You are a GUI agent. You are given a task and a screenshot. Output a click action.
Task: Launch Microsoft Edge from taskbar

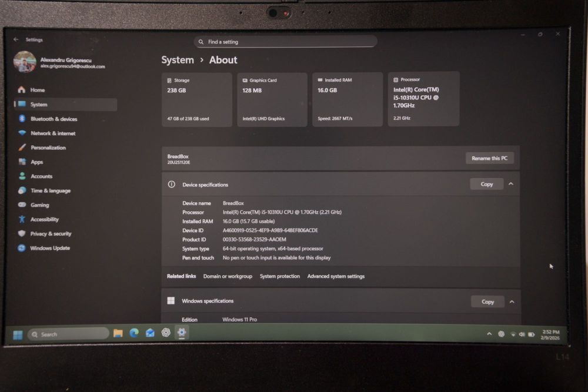134,333
